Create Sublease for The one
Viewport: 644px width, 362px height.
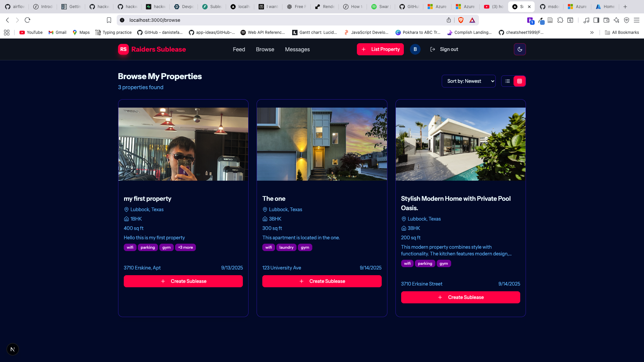click(322, 281)
